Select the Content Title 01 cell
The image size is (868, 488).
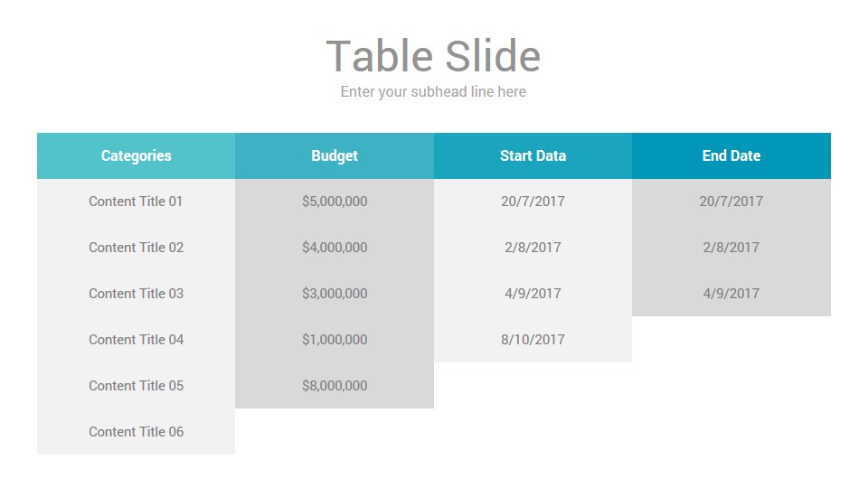coord(137,202)
